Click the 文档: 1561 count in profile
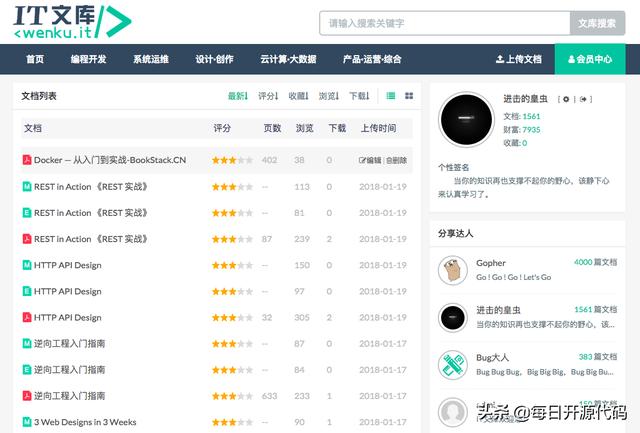Screen dimensions: 640x433 pyautogui.click(x=522, y=116)
